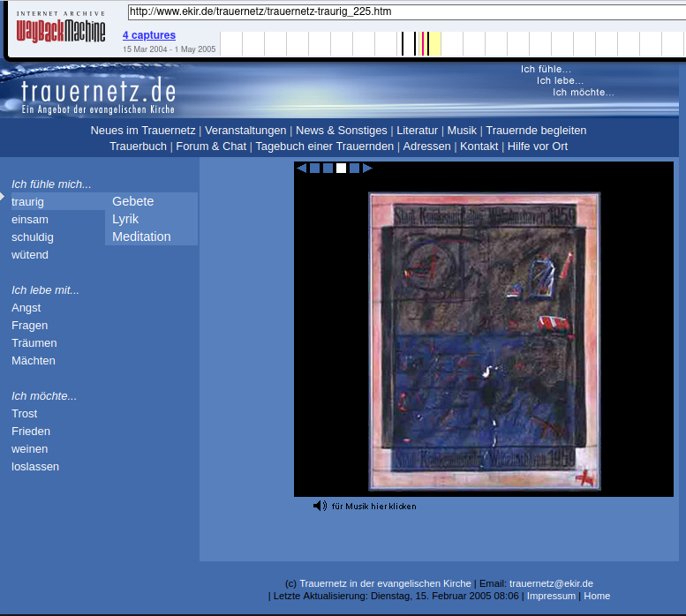Select 'Trost' in sidebar

point(25,414)
